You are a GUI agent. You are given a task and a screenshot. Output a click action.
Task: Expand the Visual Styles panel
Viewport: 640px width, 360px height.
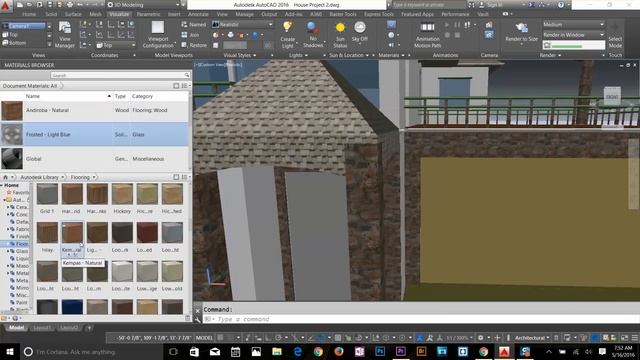click(240, 55)
